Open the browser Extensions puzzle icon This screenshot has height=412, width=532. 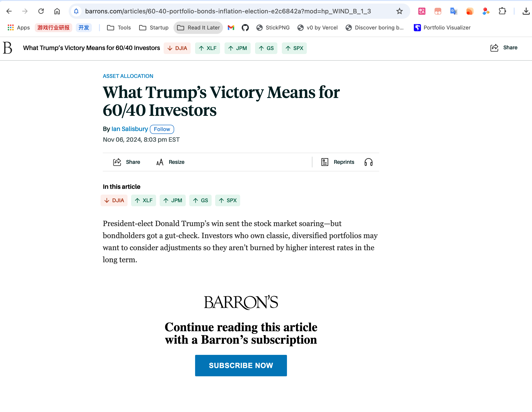click(502, 11)
